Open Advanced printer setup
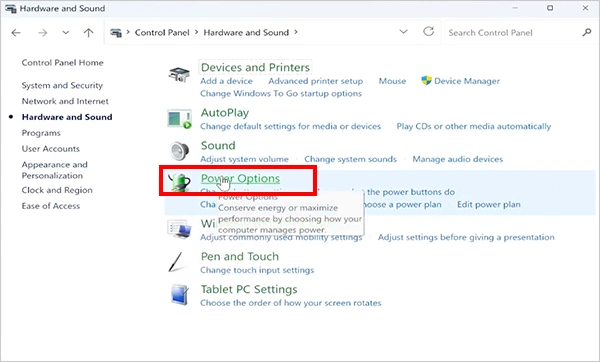 tap(316, 81)
